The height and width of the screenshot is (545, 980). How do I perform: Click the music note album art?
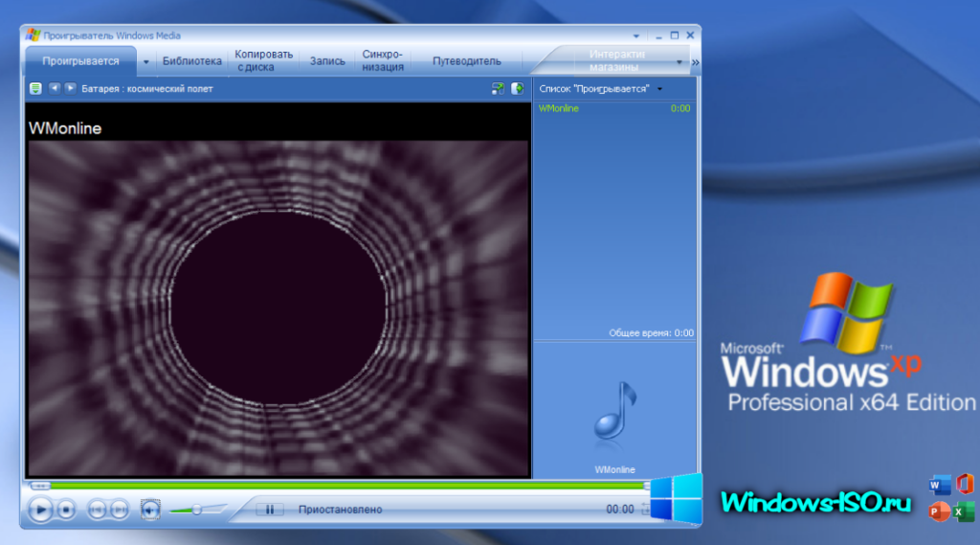point(615,411)
